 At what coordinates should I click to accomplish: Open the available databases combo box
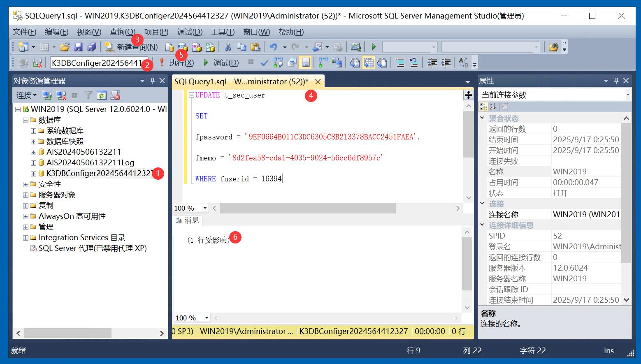pyautogui.click(x=99, y=63)
